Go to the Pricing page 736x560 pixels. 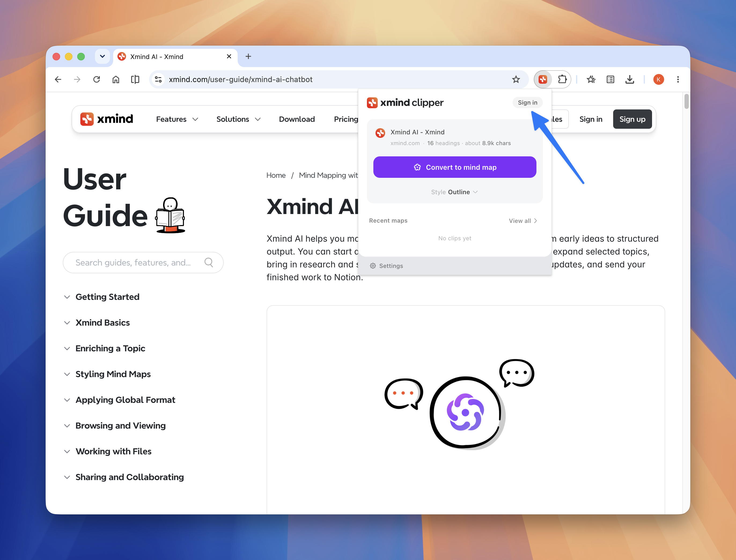click(x=346, y=119)
